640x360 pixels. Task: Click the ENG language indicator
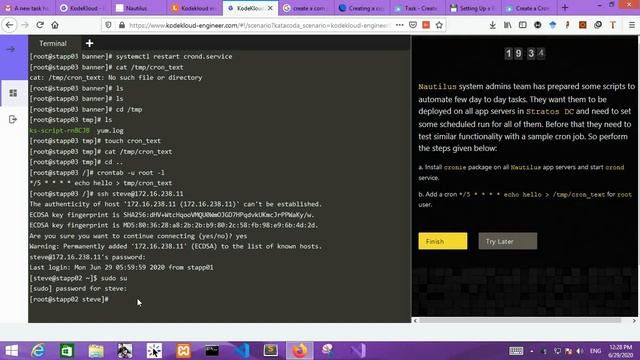click(x=596, y=351)
